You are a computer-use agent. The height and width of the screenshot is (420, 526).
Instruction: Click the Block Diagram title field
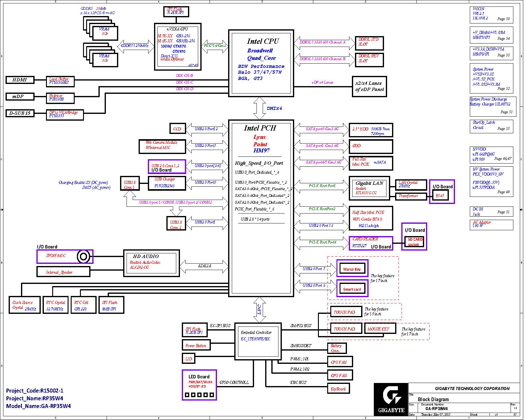[x=433, y=399]
